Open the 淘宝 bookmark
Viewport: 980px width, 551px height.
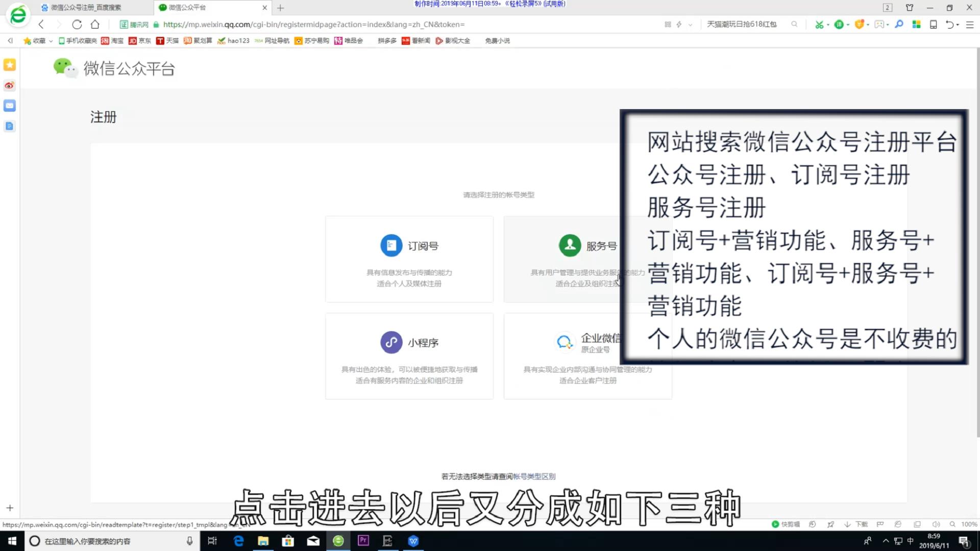[x=112, y=41]
